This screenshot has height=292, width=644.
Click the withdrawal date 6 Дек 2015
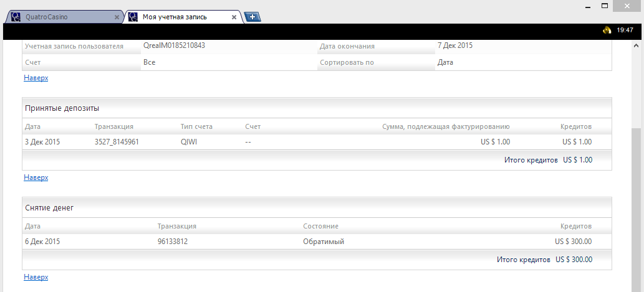pos(42,242)
